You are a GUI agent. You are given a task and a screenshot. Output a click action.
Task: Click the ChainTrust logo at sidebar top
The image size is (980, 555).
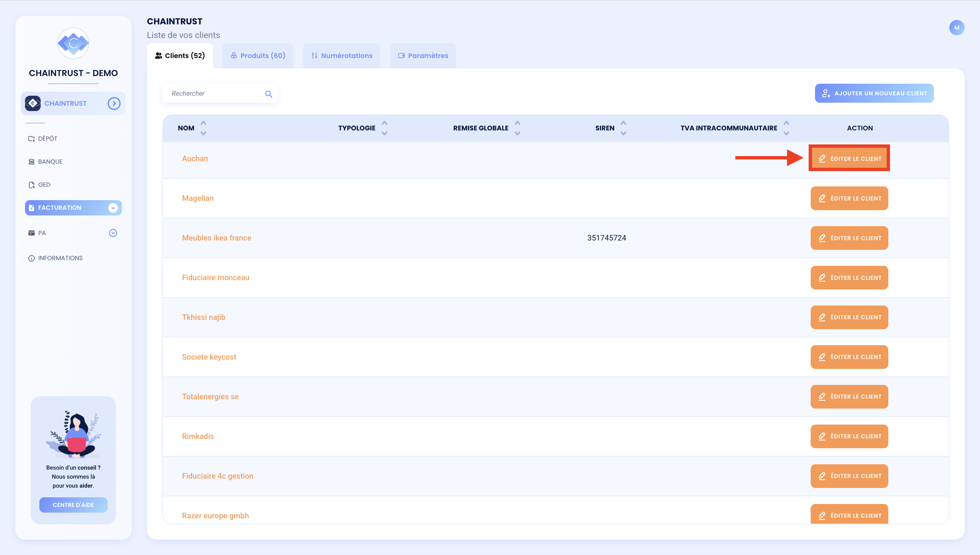73,43
